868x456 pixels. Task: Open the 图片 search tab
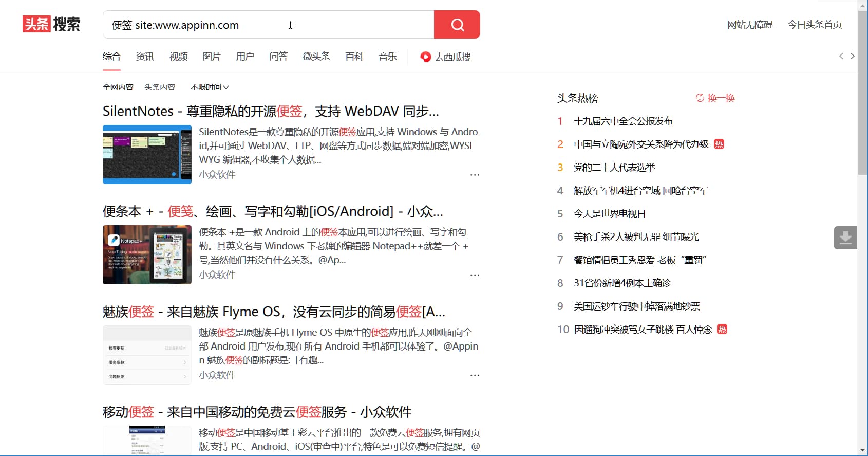[x=212, y=57]
